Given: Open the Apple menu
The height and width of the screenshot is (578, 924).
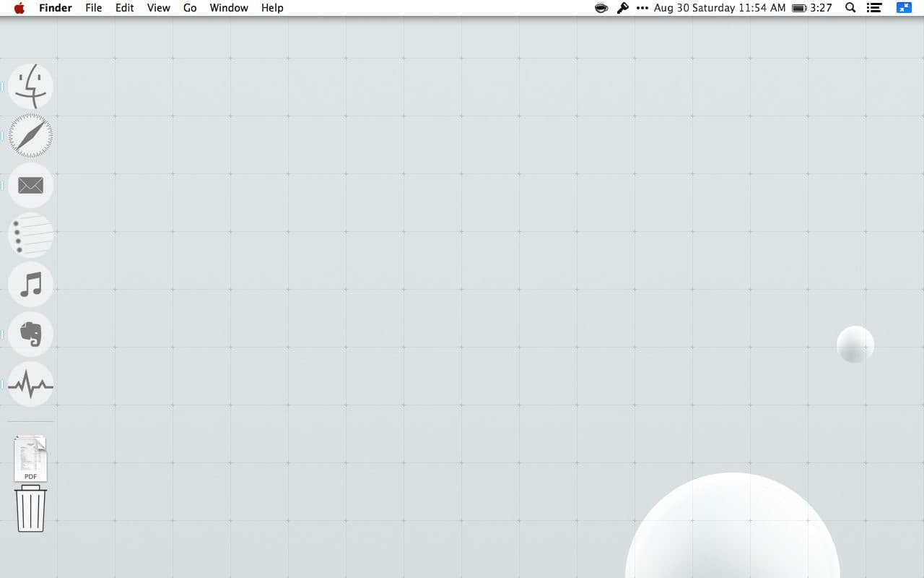Looking at the screenshot, I should [19, 8].
